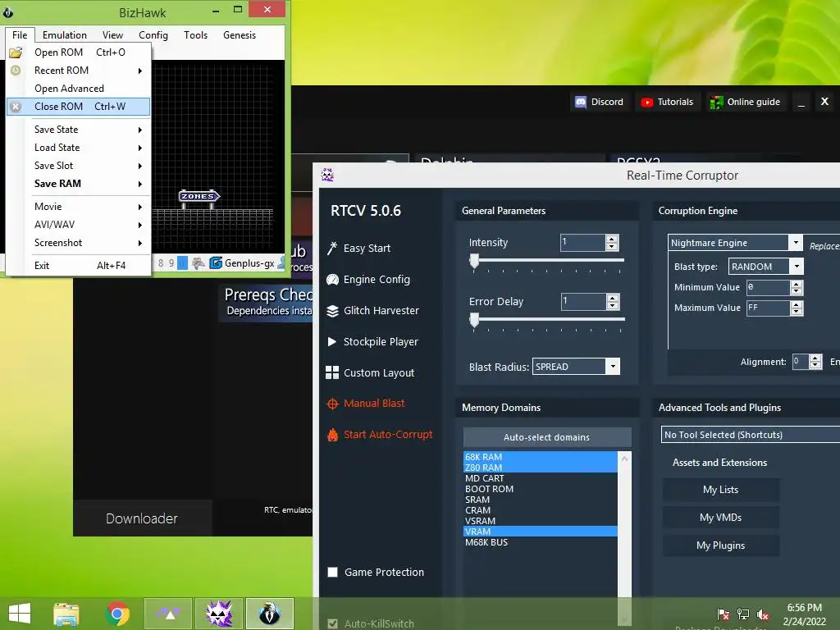840x630 pixels.
Task: Click the My Plugins button
Action: (x=720, y=546)
